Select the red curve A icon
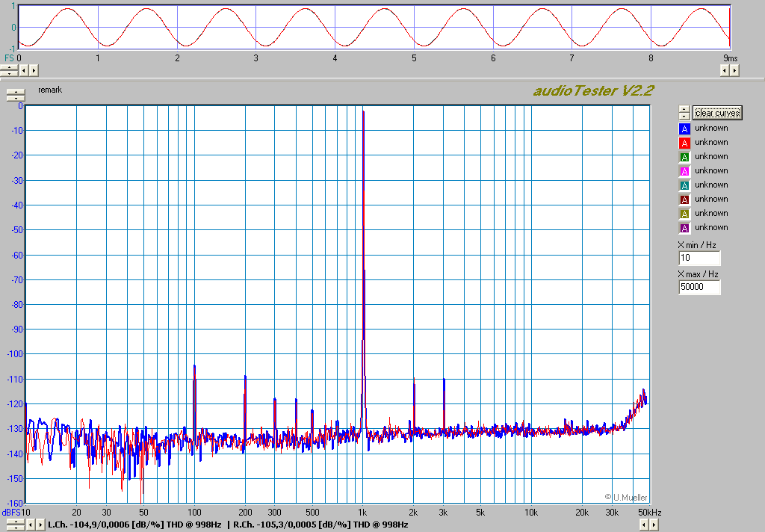Screen dimensions: 765x532 coord(684,143)
